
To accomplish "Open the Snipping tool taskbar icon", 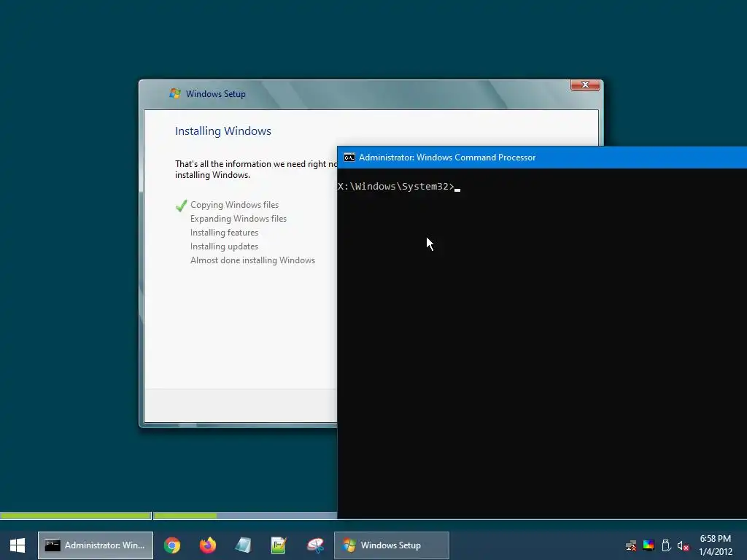I will (x=315, y=545).
